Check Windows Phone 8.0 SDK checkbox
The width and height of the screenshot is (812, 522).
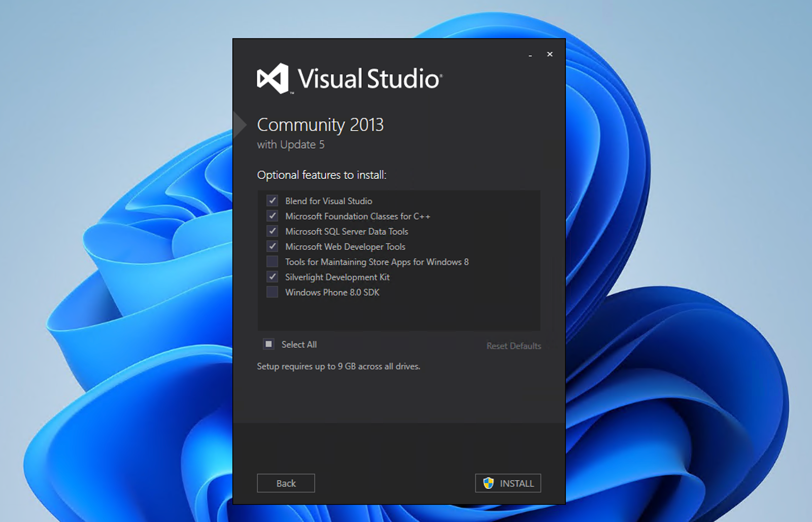pyautogui.click(x=273, y=292)
